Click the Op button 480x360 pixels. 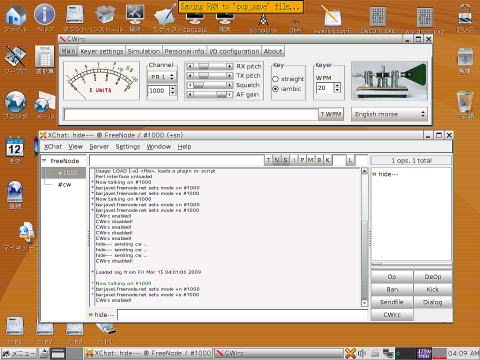pos(392,277)
